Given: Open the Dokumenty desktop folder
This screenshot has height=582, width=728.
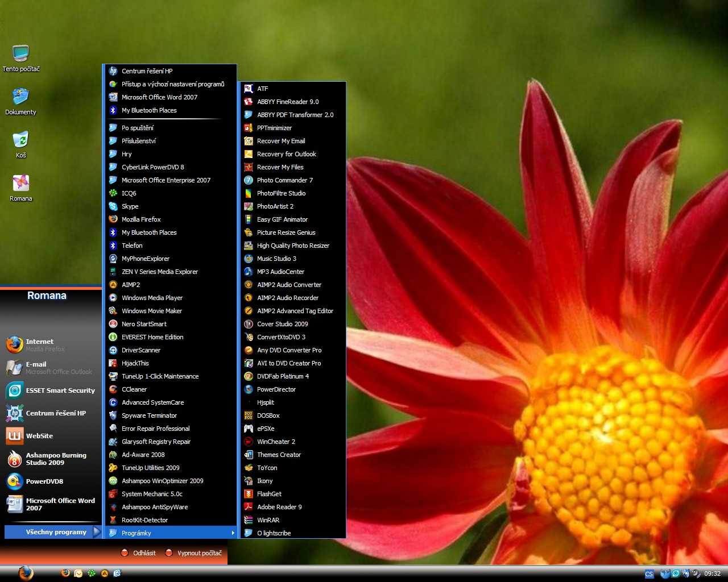Looking at the screenshot, I should (x=21, y=98).
